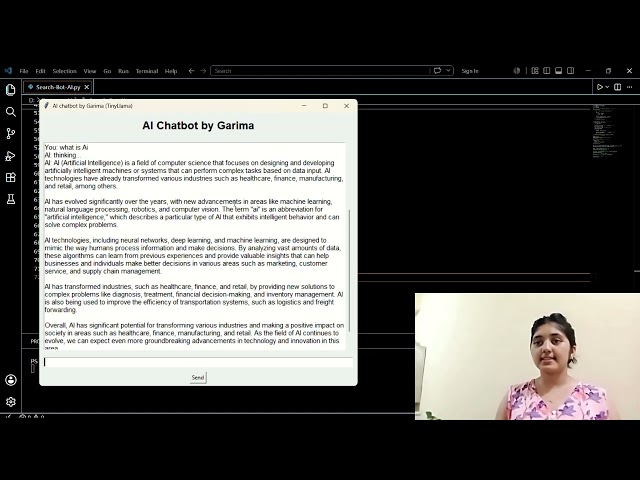Split the editor right

pos(618,87)
